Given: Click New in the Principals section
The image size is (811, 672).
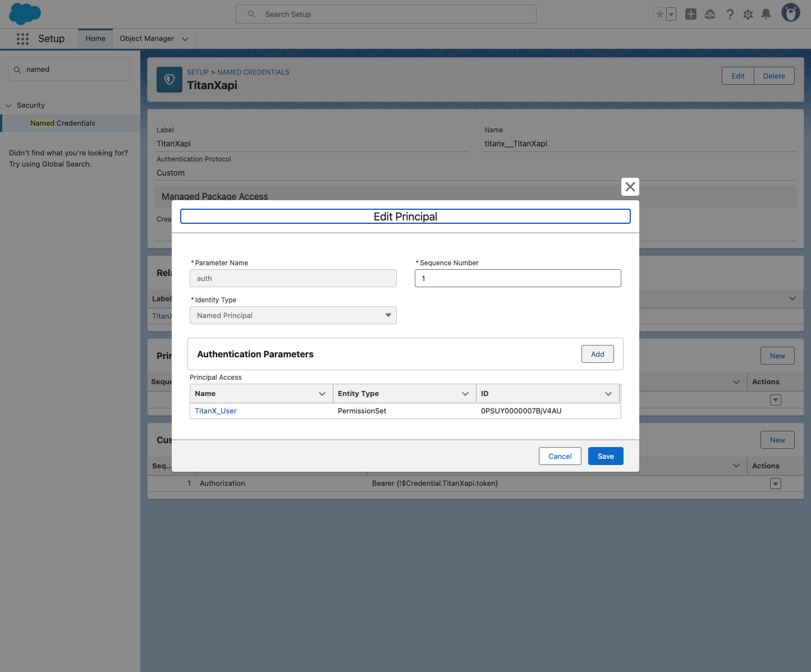Looking at the screenshot, I should (x=777, y=356).
